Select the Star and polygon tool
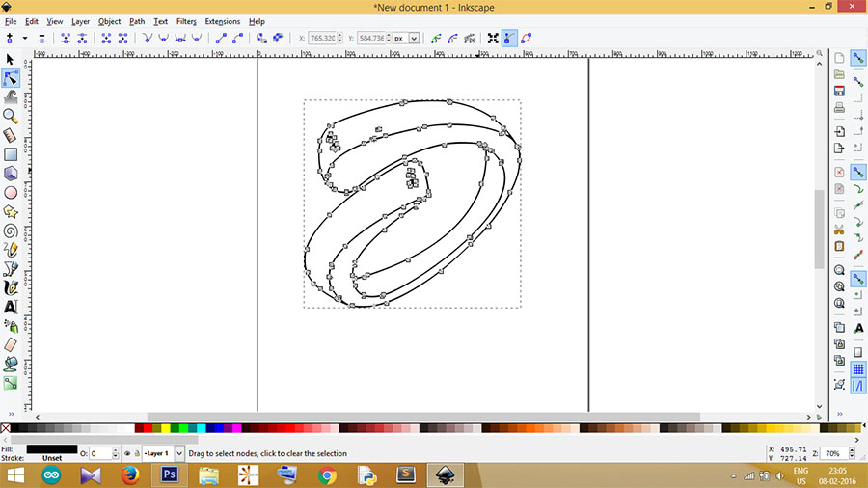 (x=11, y=211)
